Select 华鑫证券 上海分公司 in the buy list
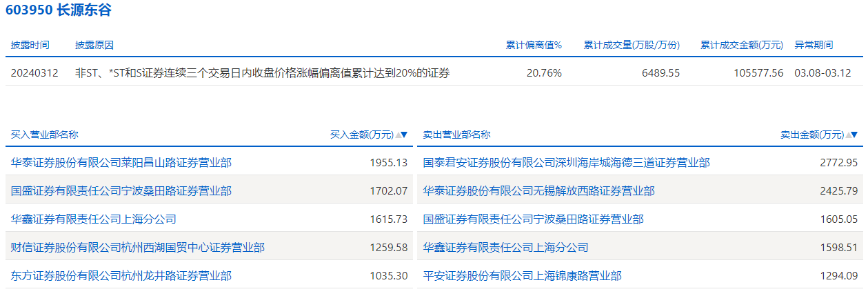Viewport: 868px width, 296px height. point(94,219)
